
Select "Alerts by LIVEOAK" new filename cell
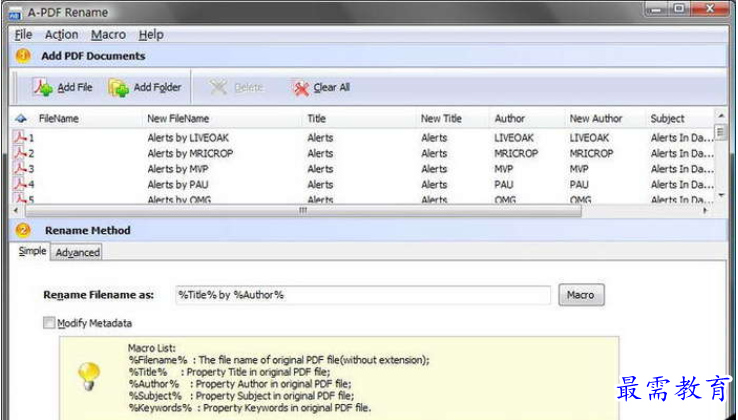pos(188,137)
